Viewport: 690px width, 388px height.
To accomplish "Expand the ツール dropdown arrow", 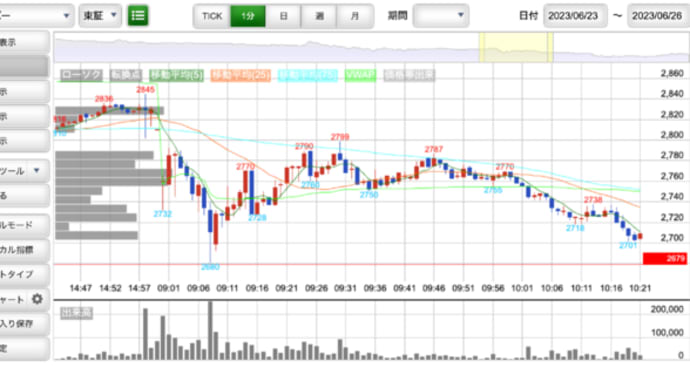I will coord(37,170).
